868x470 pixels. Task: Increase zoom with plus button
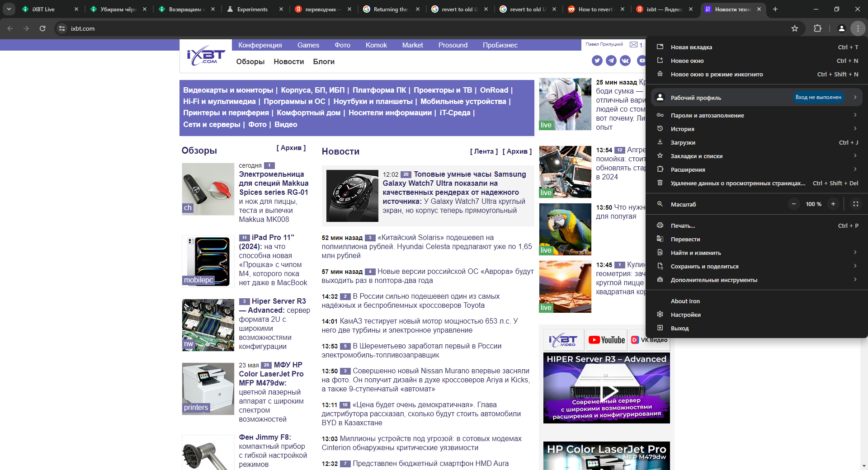click(833, 204)
